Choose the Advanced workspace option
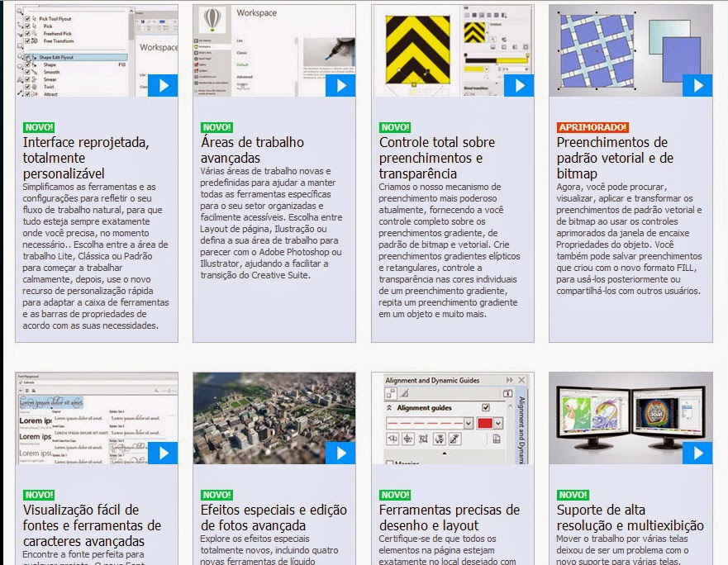Viewport: 728px width, 565px height. click(245, 78)
